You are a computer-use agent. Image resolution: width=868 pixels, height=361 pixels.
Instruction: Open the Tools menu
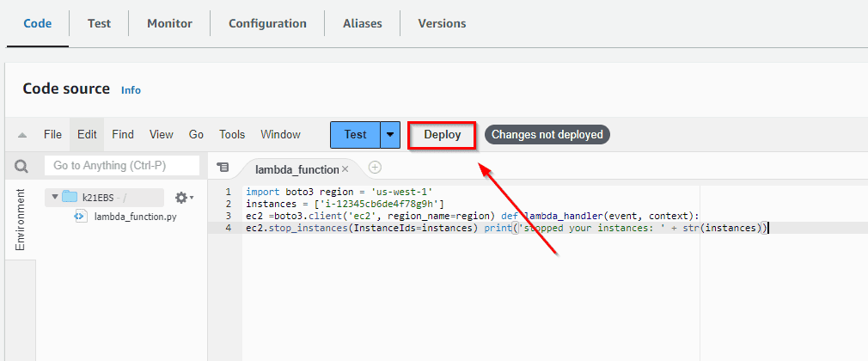232,134
